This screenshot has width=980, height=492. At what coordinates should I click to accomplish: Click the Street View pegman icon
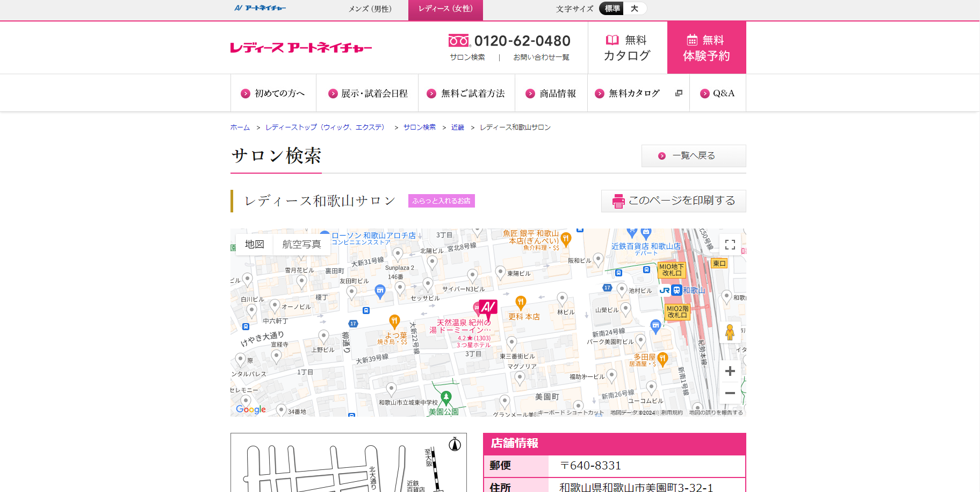pos(730,332)
